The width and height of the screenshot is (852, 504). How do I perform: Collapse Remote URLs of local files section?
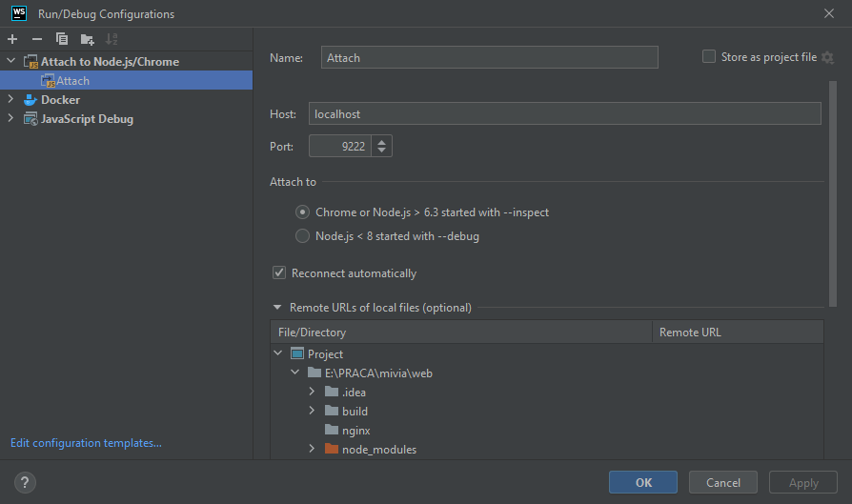click(x=277, y=308)
